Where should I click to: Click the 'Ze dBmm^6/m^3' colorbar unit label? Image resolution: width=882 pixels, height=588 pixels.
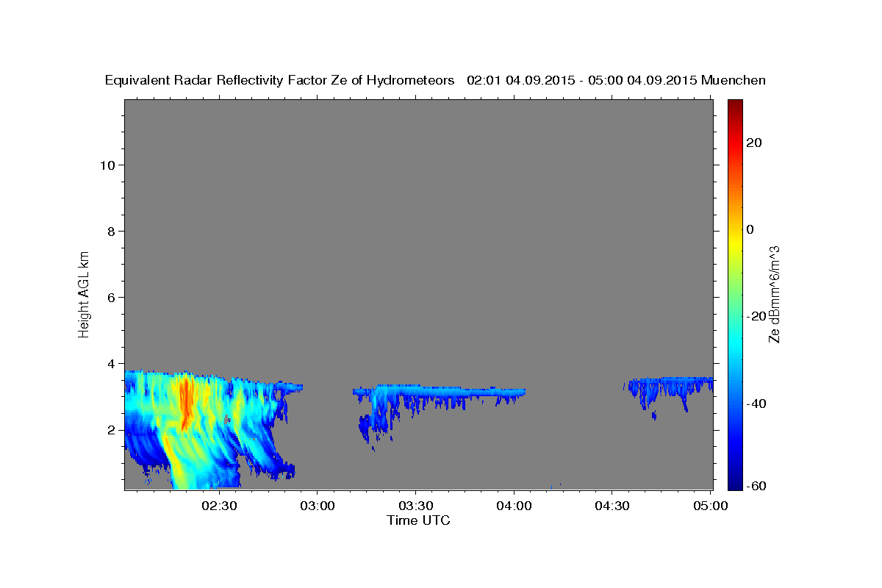(x=774, y=294)
